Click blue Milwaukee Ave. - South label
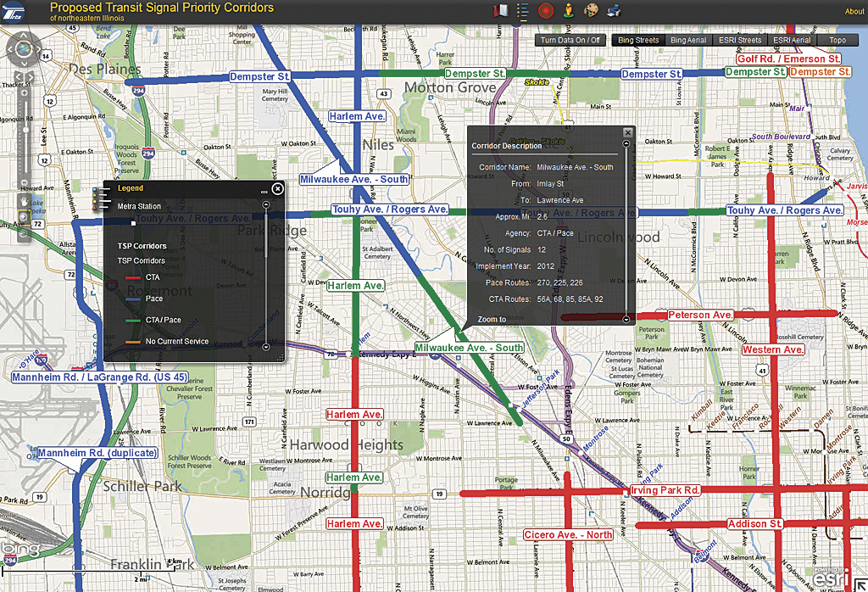This screenshot has width=868, height=592. coord(354,179)
